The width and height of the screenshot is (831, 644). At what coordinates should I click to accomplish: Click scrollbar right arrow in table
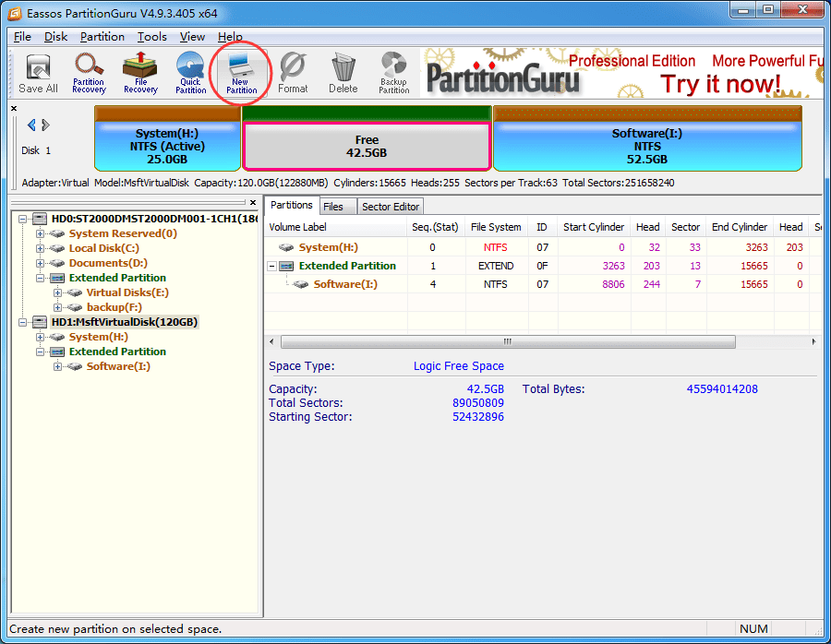tap(813, 341)
